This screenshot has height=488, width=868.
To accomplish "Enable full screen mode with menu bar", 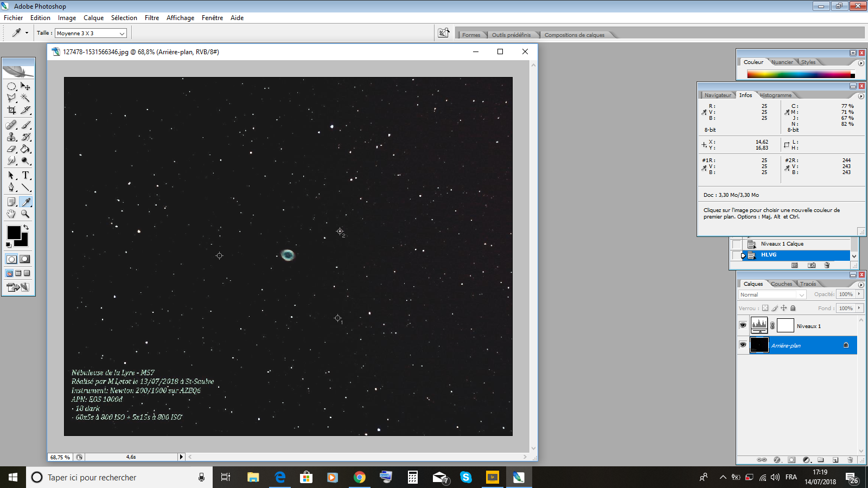I will (18, 273).
